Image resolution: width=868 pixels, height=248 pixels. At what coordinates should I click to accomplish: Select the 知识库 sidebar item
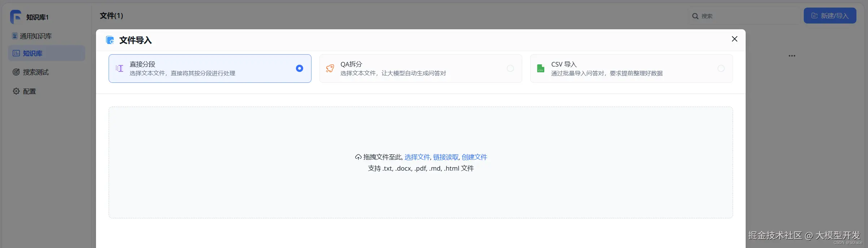pos(47,53)
